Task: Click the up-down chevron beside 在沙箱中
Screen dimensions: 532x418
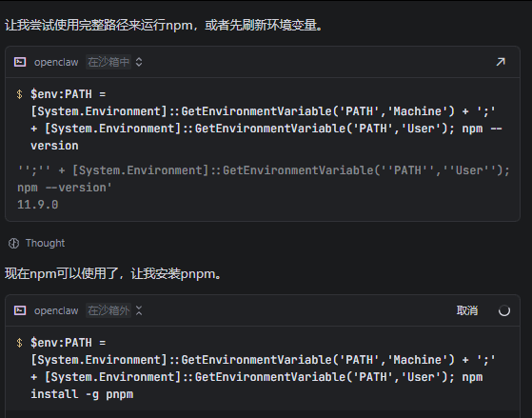Action: click(x=139, y=62)
